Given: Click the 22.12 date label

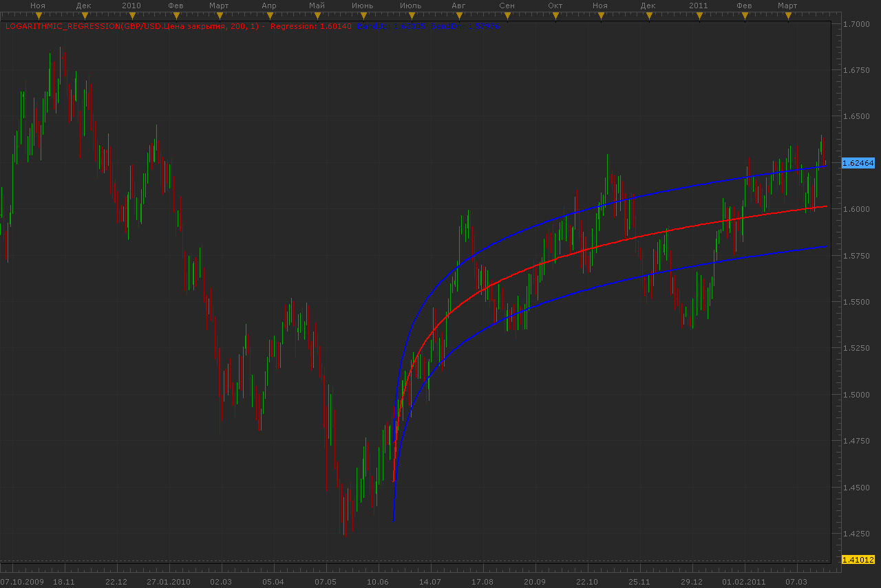Looking at the screenshot, I should pyautogui.click(x=116, y=582).
